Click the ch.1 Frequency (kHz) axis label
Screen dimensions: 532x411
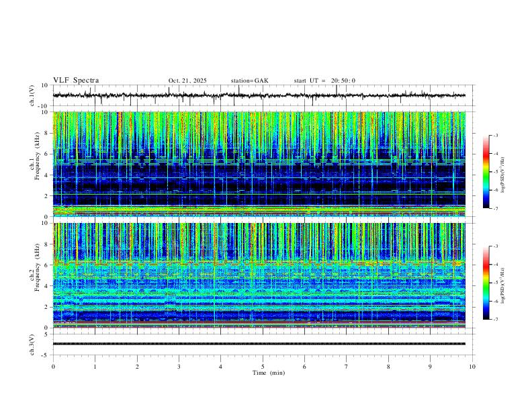(35, 164)
